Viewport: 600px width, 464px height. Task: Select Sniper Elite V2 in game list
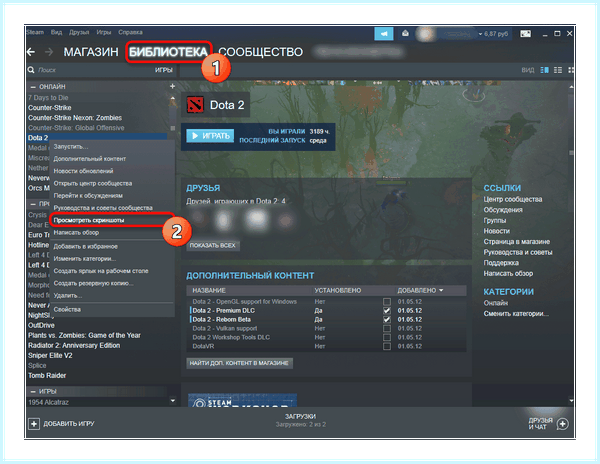coord(50,355)
